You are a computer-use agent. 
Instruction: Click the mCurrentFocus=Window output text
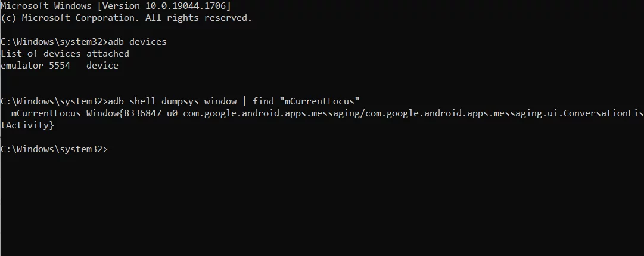(x=65, y=113)
